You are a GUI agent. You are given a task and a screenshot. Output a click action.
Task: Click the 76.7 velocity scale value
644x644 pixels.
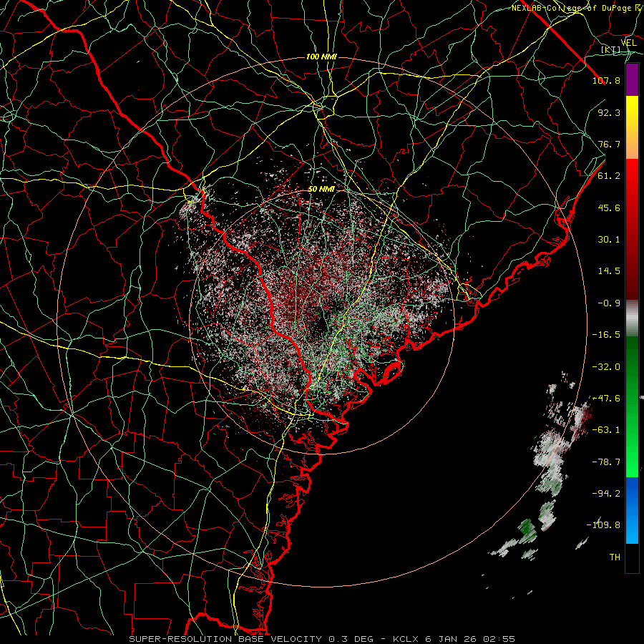pos(609,144)
